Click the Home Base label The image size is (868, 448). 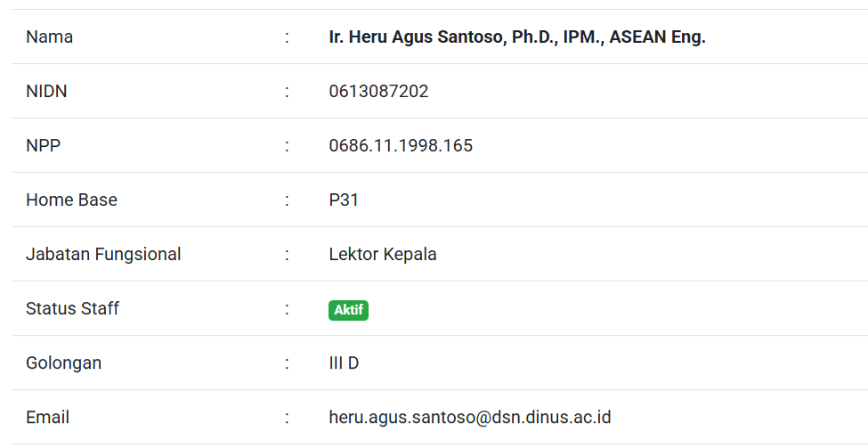tap(71, 200)
